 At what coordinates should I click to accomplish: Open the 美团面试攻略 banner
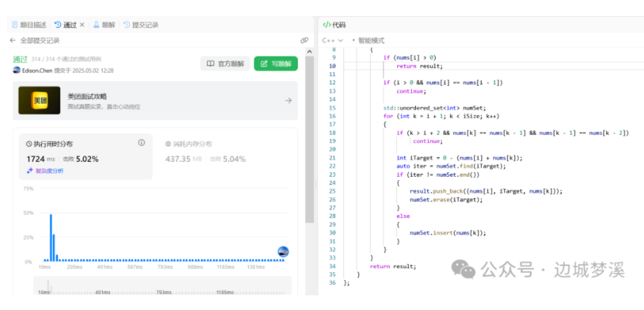click(155, 101)
